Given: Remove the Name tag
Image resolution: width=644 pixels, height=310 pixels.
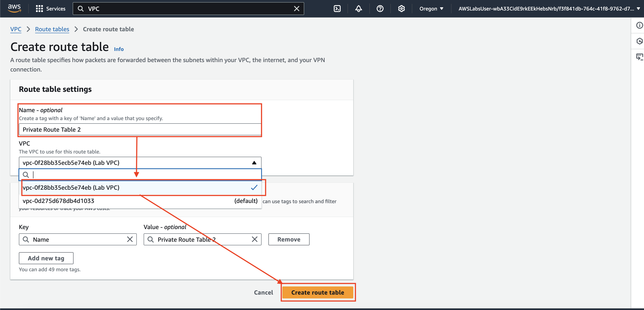Looking at the screenshot, I should coord(289,239).
